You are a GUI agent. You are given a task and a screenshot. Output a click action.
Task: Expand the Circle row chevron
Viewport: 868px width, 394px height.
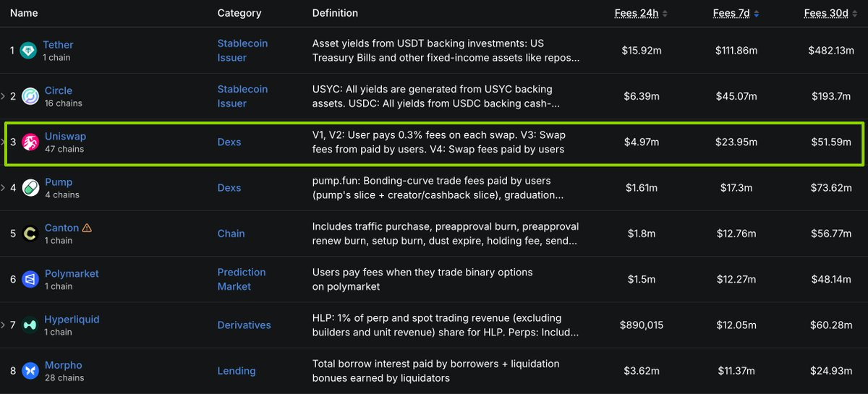click(3, 96)
